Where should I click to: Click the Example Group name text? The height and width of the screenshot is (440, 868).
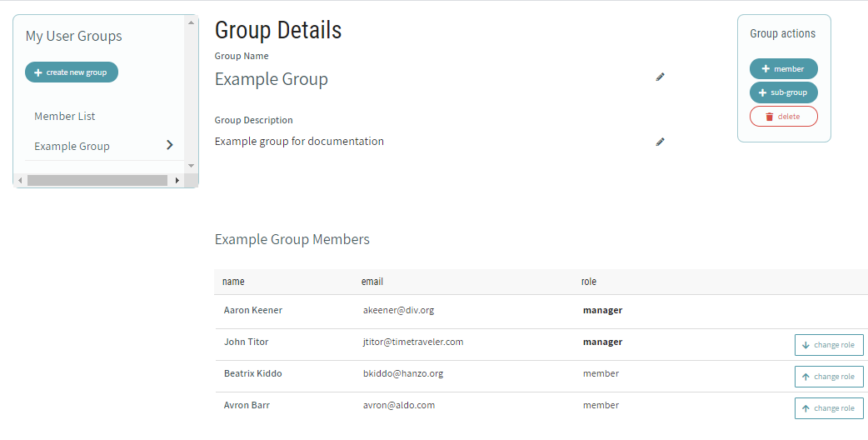coord(272,79)
